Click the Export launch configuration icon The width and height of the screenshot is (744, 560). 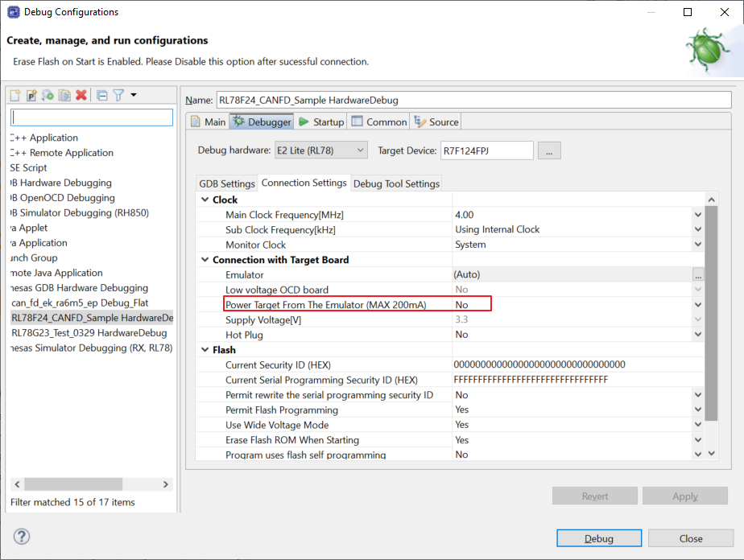[x=48, y=95]
